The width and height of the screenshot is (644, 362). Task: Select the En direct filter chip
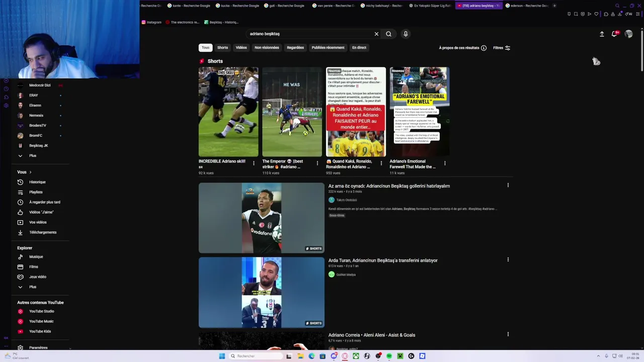click(359, 47)
